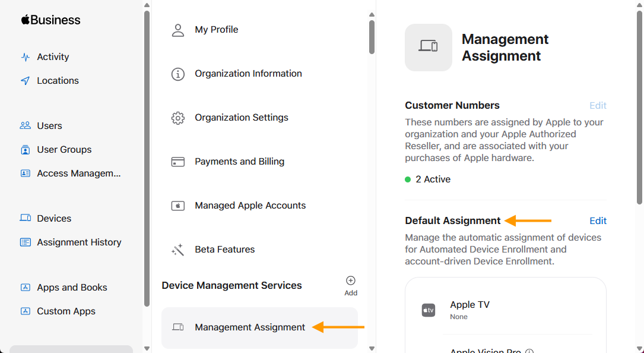The width and height of the screenshot is (644, 353).
Task: Click the Apps and Books icon
Action: pos(26,287)
